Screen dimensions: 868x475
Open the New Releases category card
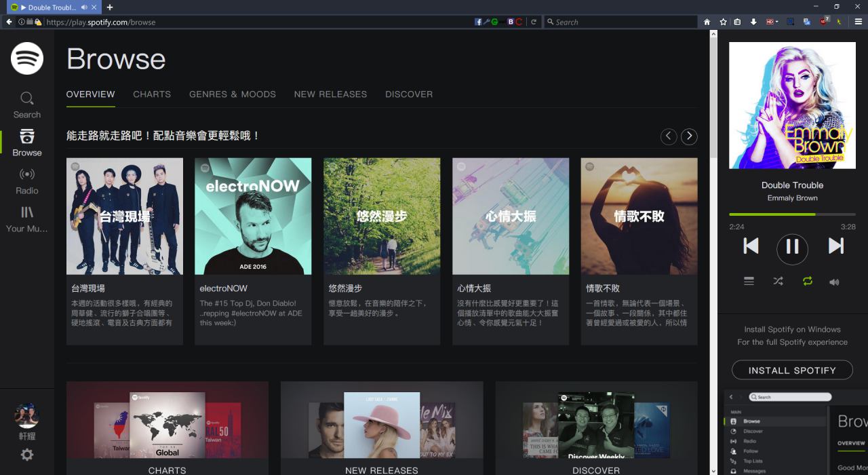(382, 428)
